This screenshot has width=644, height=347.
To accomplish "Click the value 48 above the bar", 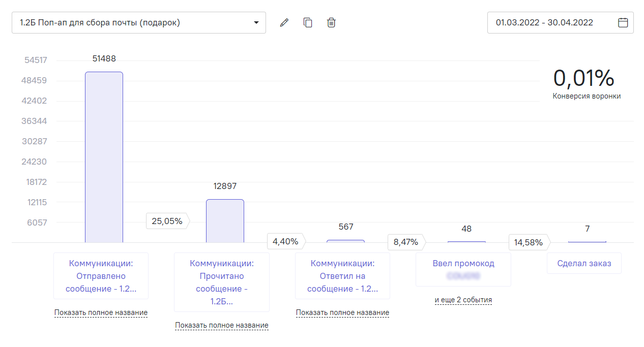I will (x=466, y=229).
